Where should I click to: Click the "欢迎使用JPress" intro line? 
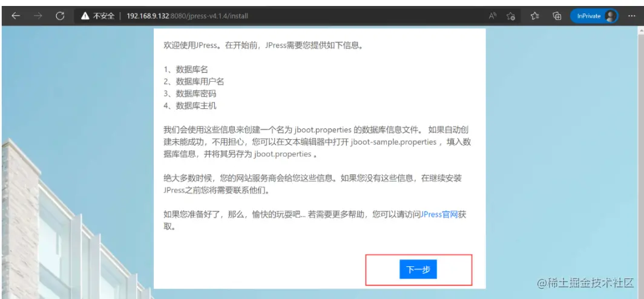[x=263, y=45]
